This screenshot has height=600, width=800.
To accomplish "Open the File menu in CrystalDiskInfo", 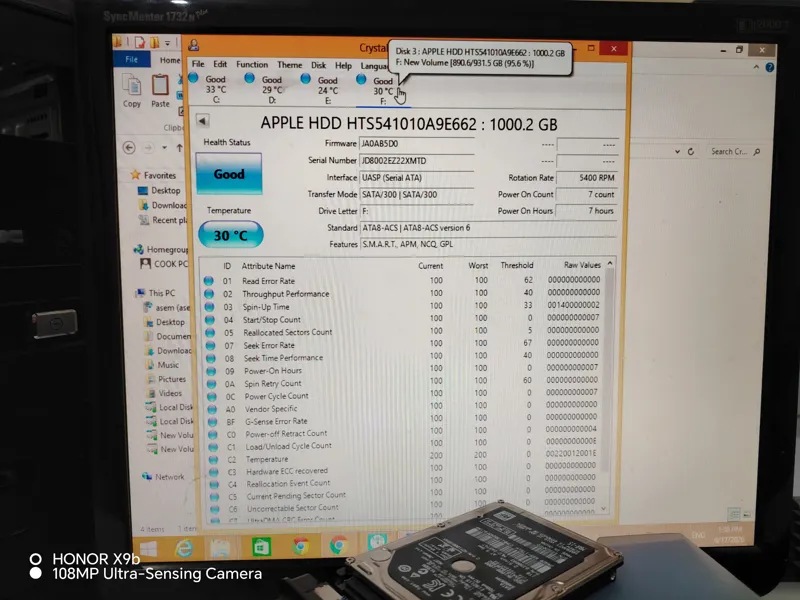I will pyautogui.click(x=198, y=64).
